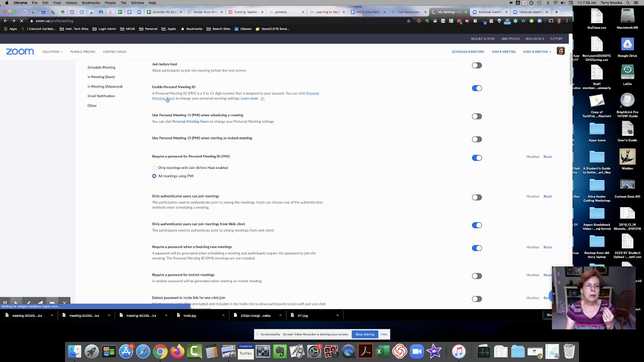This screenshot has width=644, height=362.
Task: Enable Require a password for instant meetings
Action: coord(476,276)
